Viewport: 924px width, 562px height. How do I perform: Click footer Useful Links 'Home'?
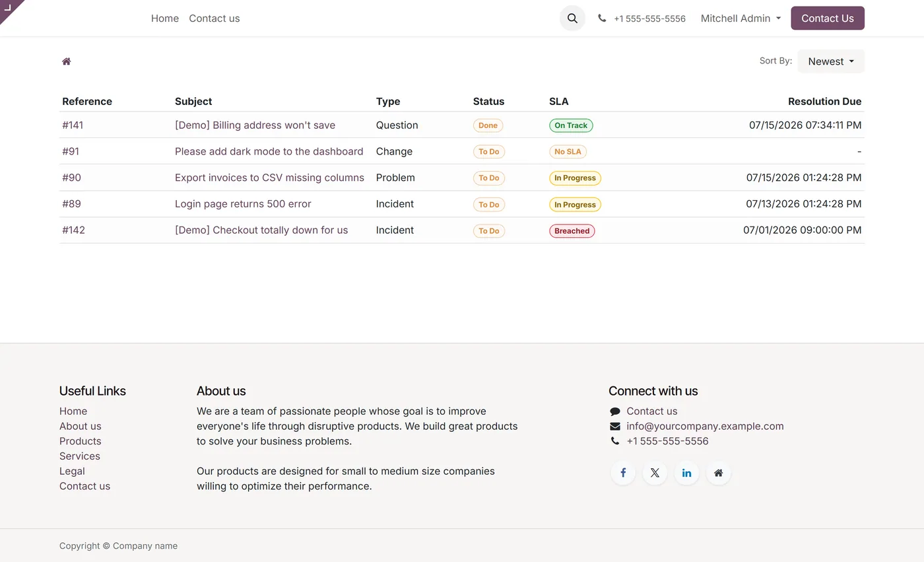click(73, 411)
